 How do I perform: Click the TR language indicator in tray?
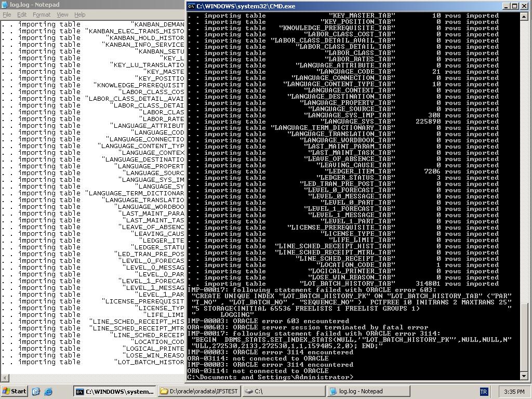484,392
